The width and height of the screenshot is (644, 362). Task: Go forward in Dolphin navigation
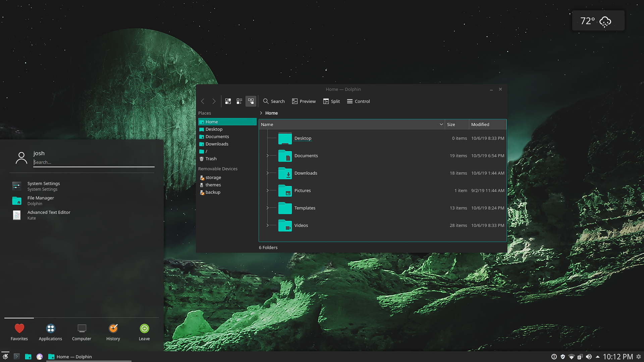[x=214, y=101]
